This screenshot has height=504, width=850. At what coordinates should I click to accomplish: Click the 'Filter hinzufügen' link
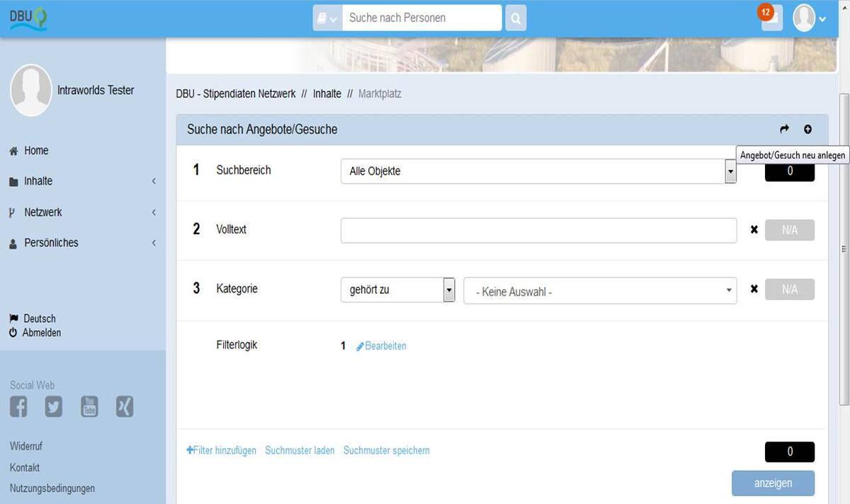point(222,451)
